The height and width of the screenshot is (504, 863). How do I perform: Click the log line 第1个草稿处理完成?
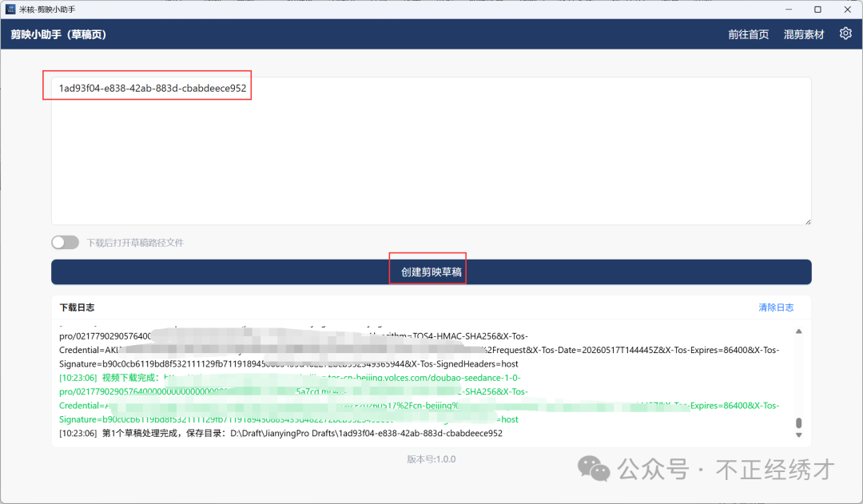tap(280, 434)
